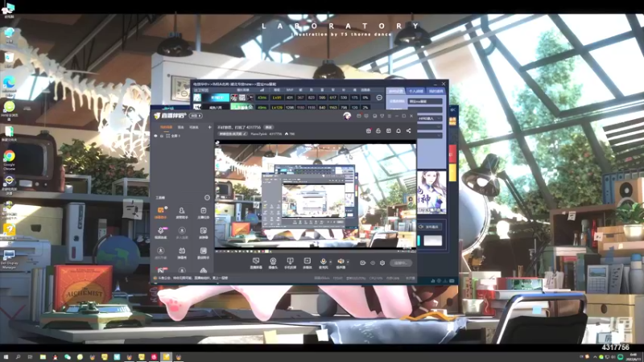
Task: Open the toolbox tool with the NEW badge
Action: pyautogui.click(x=160, y=232)
